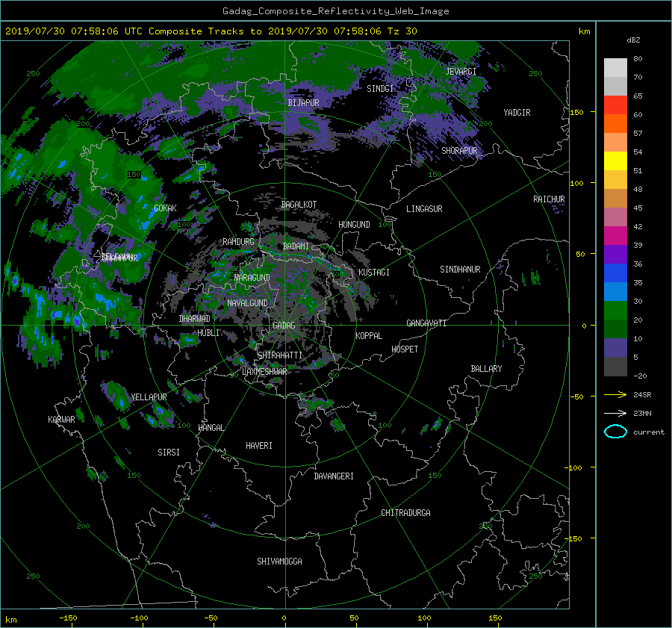Click the dBZ heading above color scale
This screenshot has height=628, width=672.
(x=633, y=40)
